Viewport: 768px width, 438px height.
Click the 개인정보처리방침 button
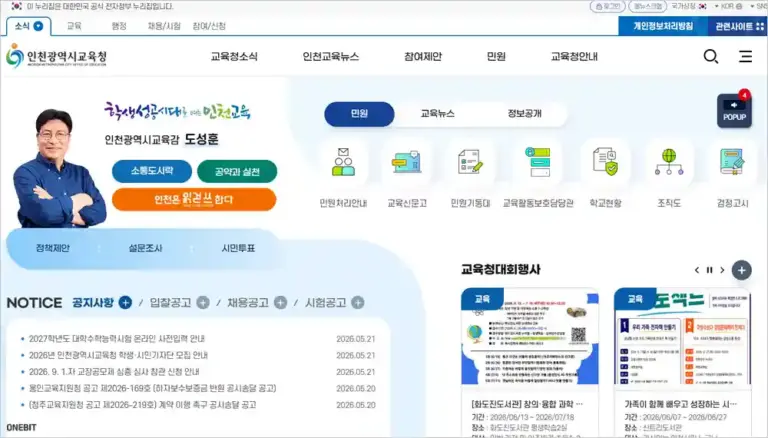(663, 26)
